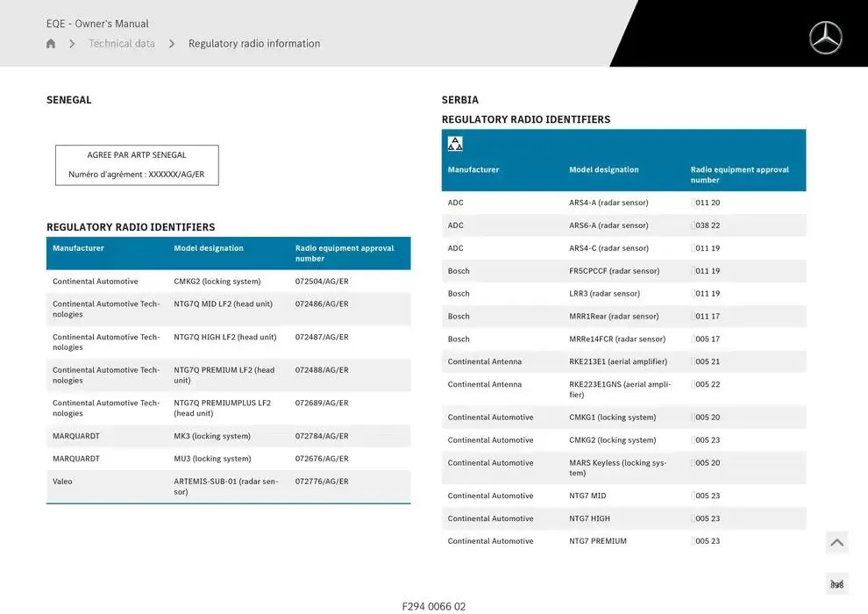Click the home icon in the breadcrumb
This screenshot has width=868, height=614.
[x=51, y=44]
